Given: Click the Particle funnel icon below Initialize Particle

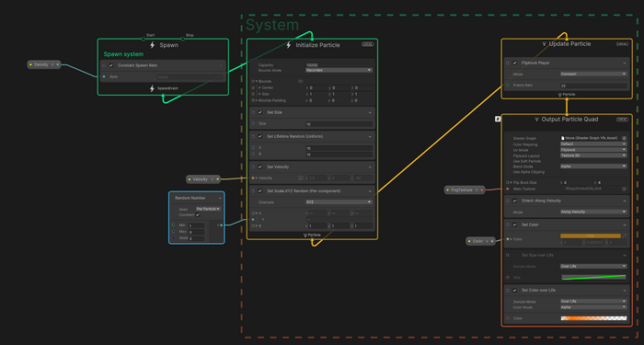Looking at the screenshot, I should [305, 236].
